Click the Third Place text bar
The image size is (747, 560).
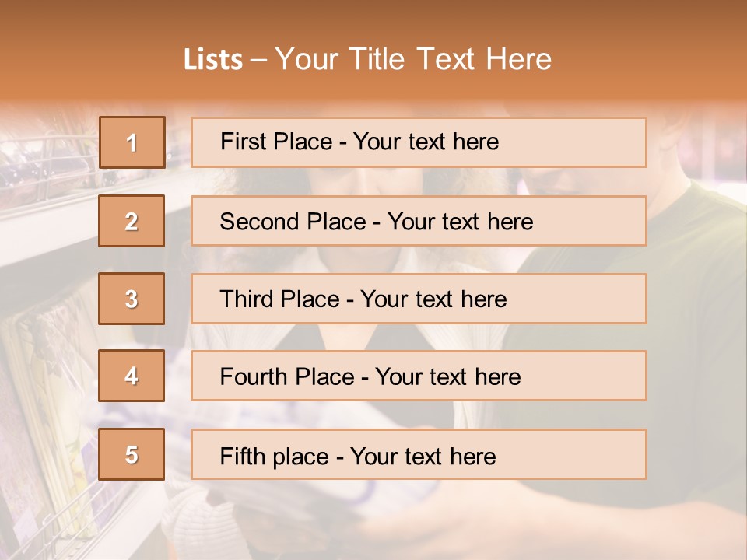[x=419, y=299]
